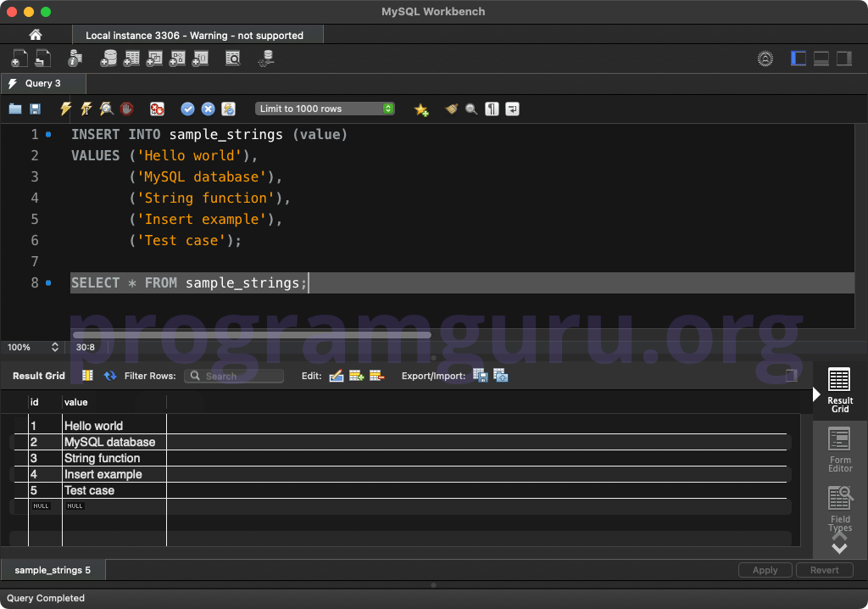Screen dimensions: 868x609
Task: Sort by the value column header
Action: (114, 402)
